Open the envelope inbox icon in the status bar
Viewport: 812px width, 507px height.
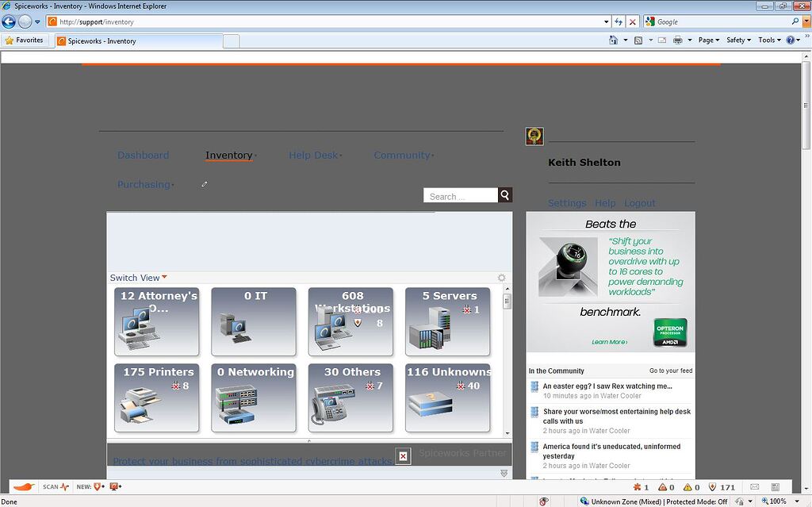click(x=754, y=487)
